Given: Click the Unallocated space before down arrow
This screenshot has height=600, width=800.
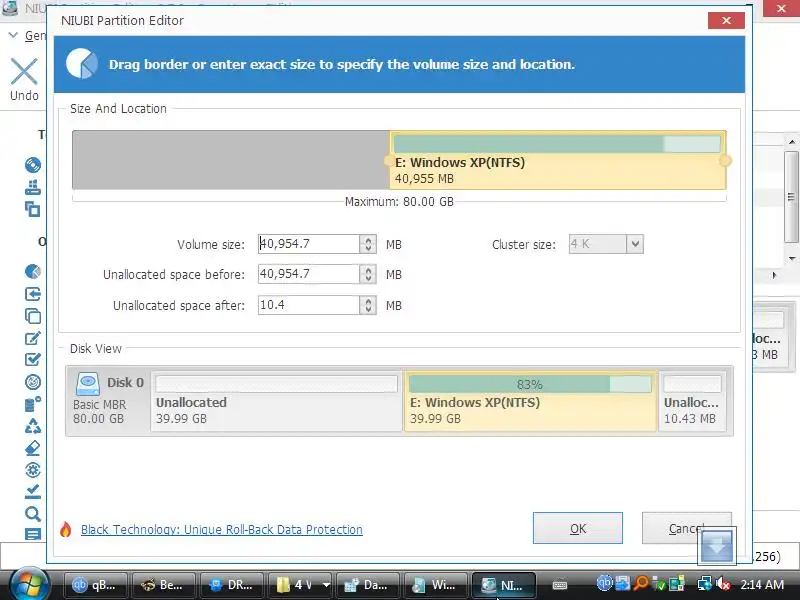Looking at the screenshot, I should [x=368, y=279].
